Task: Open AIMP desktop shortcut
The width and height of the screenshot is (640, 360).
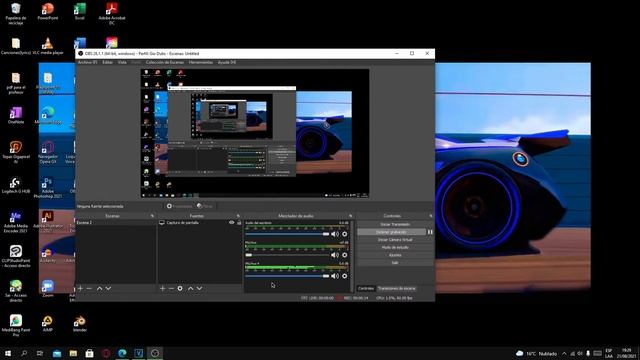Action: coord(47,324)
